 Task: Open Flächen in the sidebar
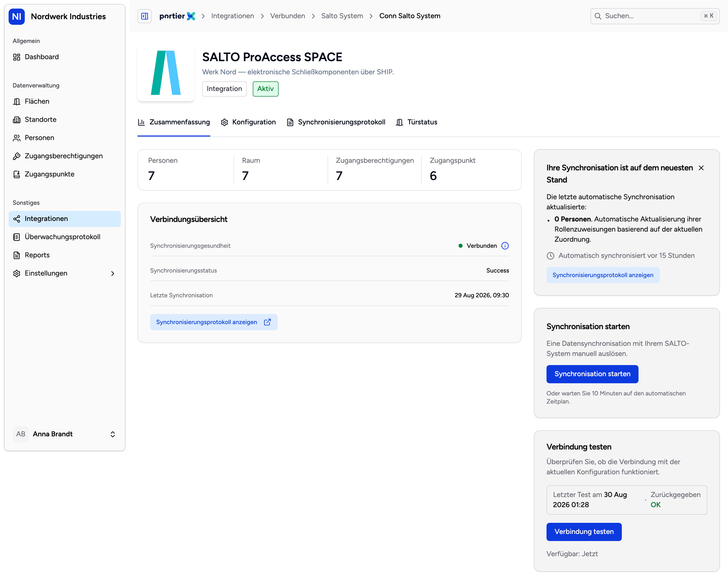pyautogui.click(x=64, y=101)
